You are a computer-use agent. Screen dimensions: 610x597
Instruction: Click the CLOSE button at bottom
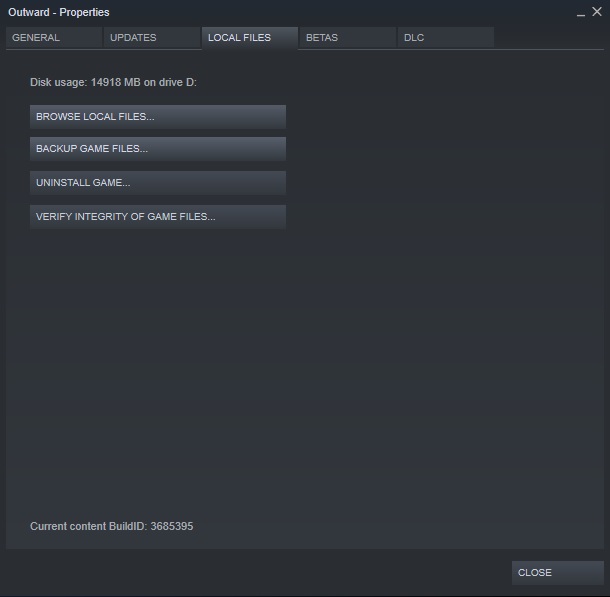(557, 573)
